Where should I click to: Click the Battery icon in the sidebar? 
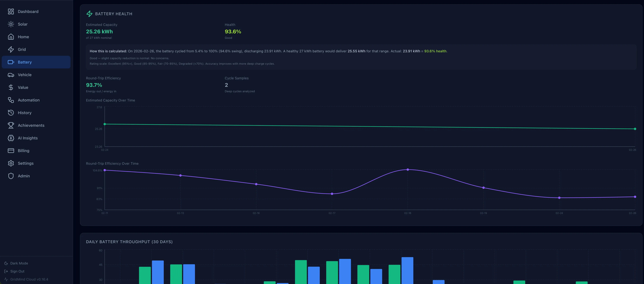[x=11, y=62]
